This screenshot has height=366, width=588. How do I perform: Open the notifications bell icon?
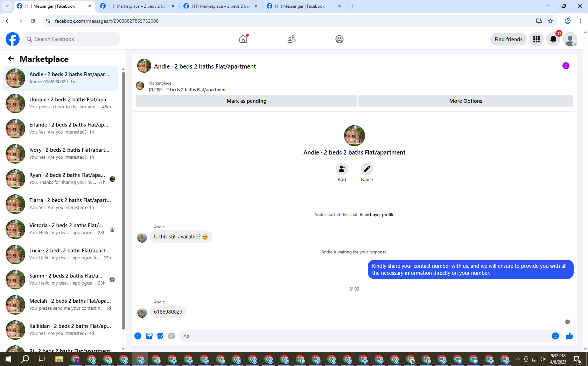click(553, 39)
